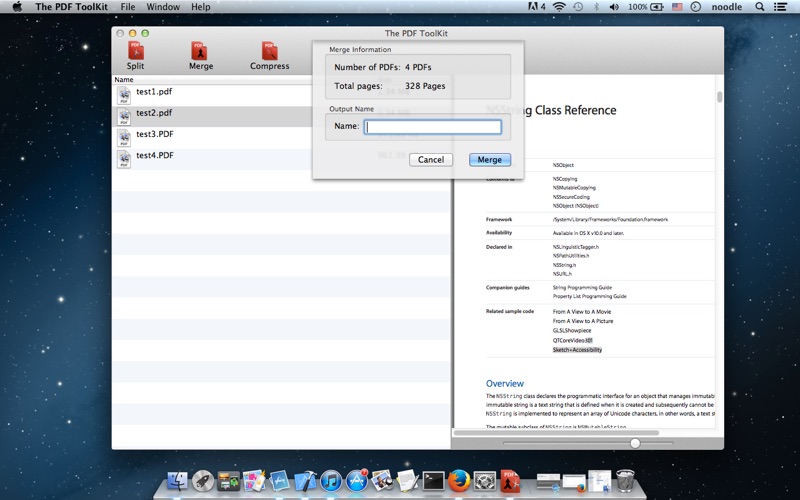Click the NSURL.h entry
Screen dimensions: 800x500
coord(562,274)
